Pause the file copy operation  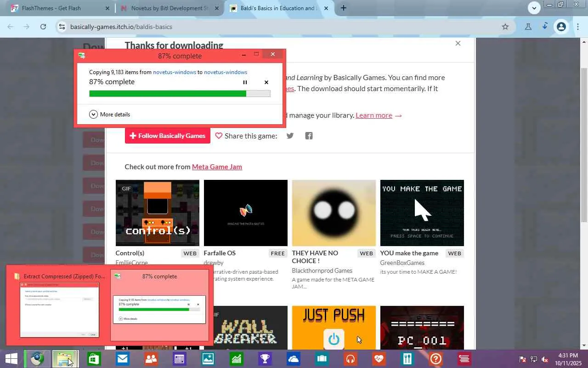(245, 82)
